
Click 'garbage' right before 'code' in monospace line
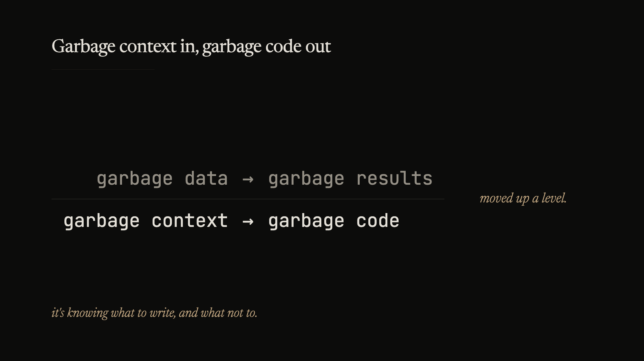[306, 221]
